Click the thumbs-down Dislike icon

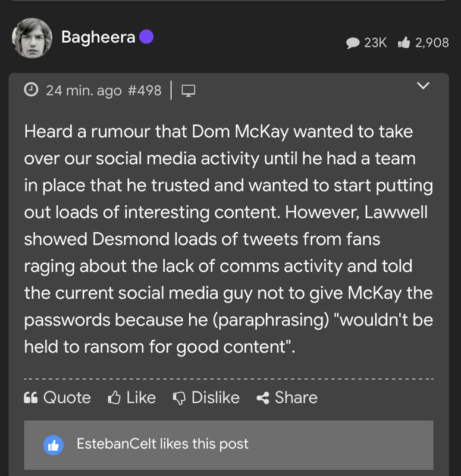coord(179,398)
